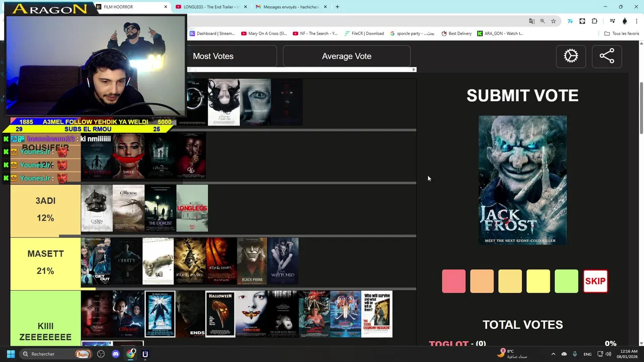Close the Messages envoyés Gmail tab
The height and width of the screenshot is (362, 644).
[x=325, y=7]
